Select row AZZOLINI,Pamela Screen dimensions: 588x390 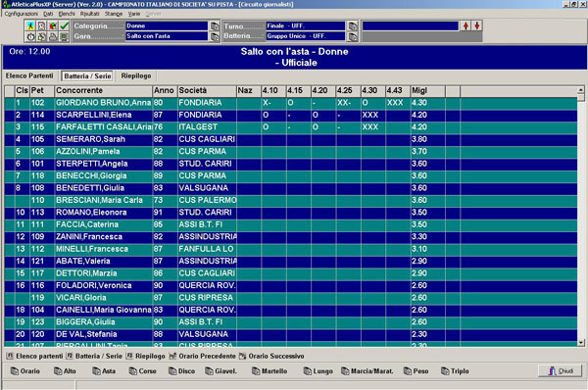[291, 152]
